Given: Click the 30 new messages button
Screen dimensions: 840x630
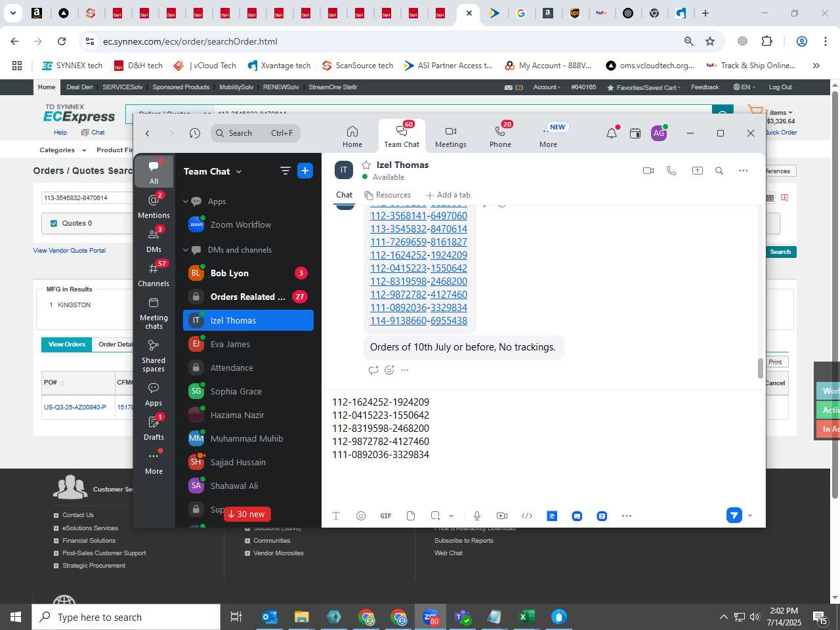Looking at the screenshot, I should pos(247,514).
